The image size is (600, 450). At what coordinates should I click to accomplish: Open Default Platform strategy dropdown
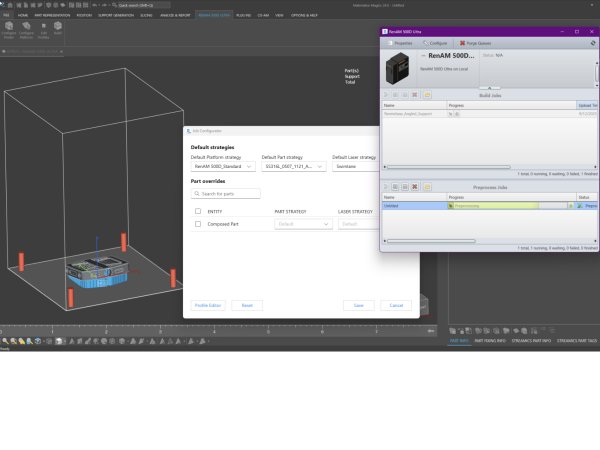(x=223, y=166)
